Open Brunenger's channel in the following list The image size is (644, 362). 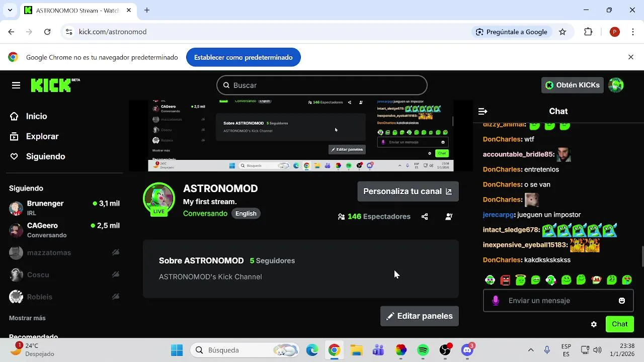(x=64, y=208)
